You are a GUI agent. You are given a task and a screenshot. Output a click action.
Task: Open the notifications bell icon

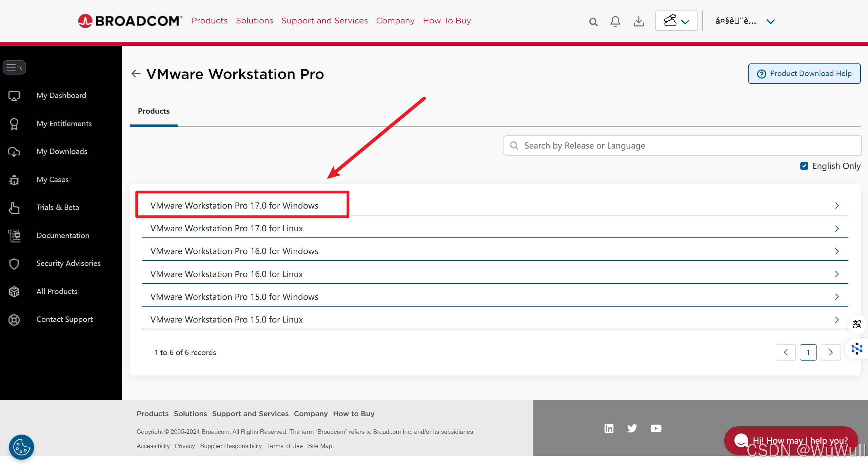pyautogui.click(x=615, y=21)
